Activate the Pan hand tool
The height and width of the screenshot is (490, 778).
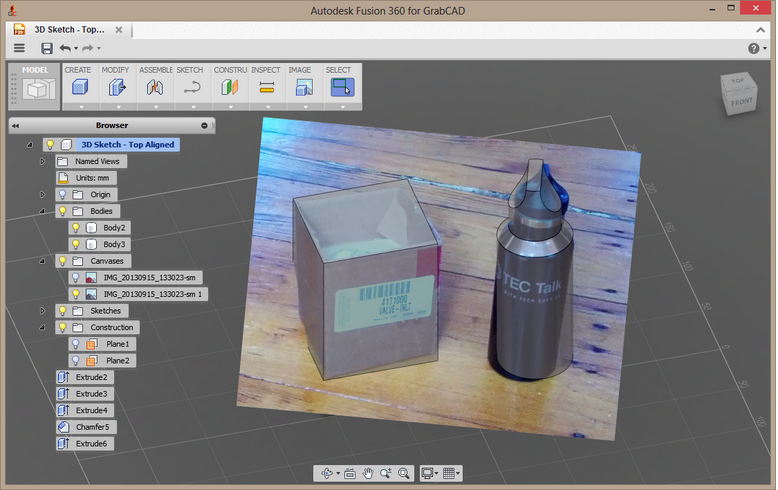click(368, 473)
